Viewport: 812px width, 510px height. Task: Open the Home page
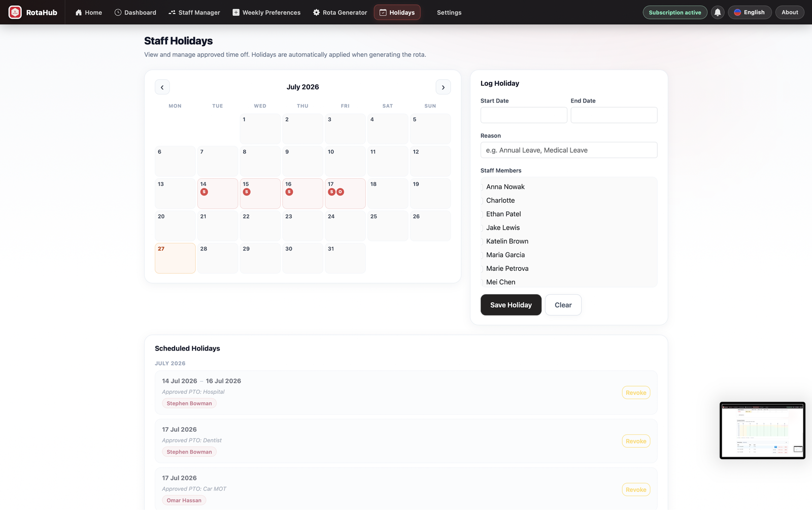[x=89, y=12]
